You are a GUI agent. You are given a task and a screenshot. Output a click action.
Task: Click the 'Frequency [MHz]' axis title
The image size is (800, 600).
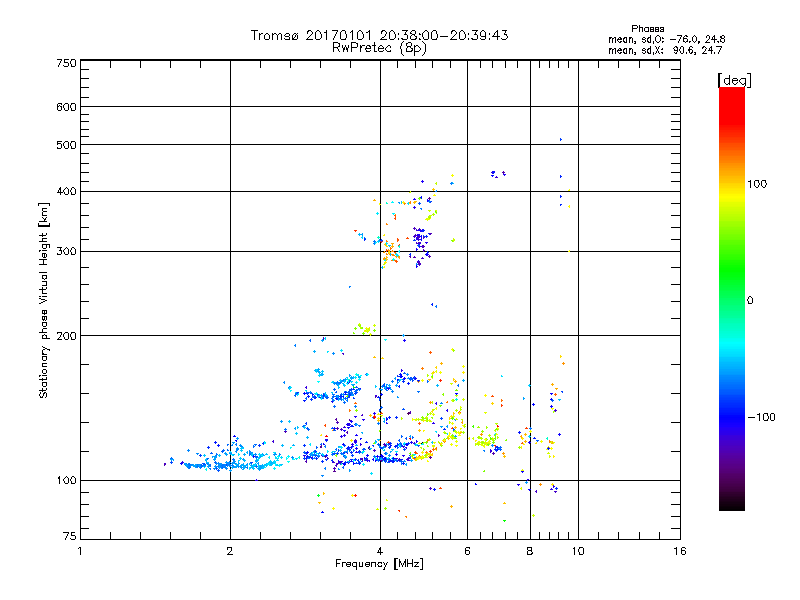[379, 564]
